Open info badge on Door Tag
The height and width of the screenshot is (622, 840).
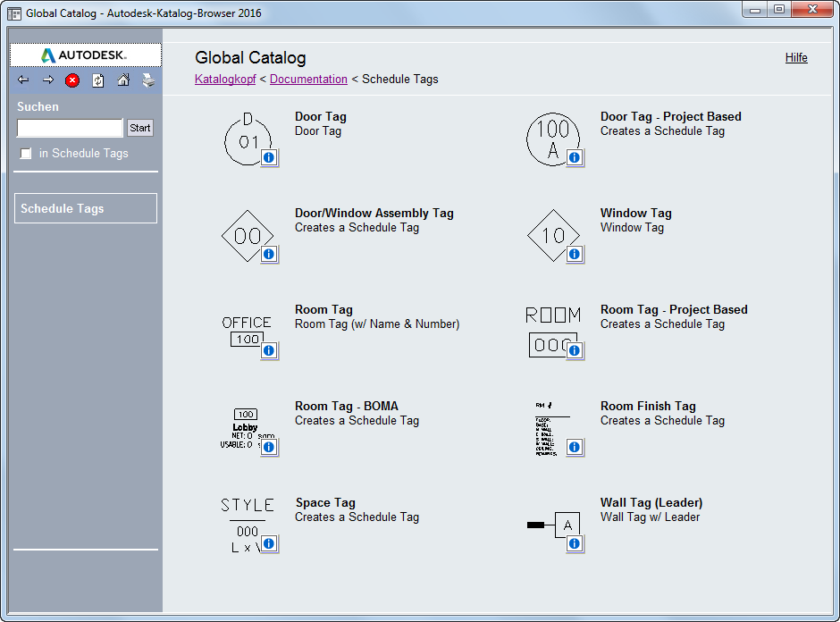pyautogui.click(x=269, y=157)
